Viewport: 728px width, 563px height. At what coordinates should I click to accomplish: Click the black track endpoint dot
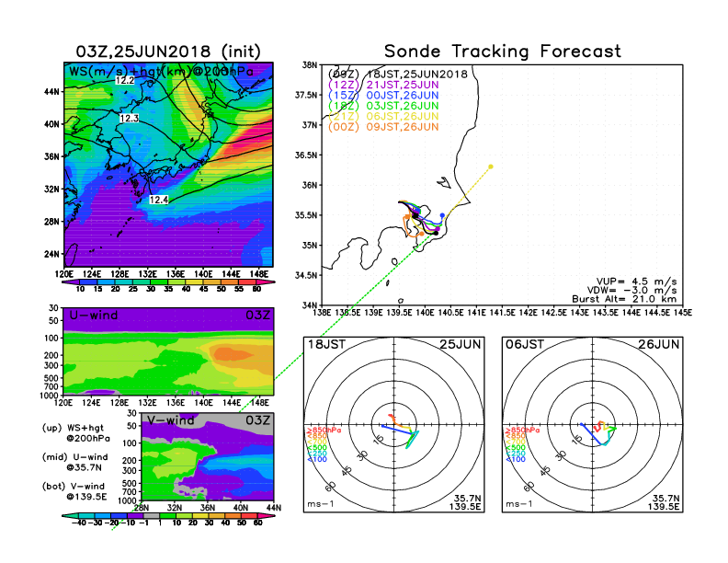[x=436, y=233]
